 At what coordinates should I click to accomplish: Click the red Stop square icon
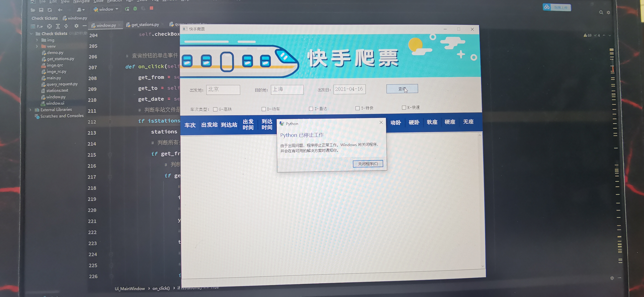151,8
